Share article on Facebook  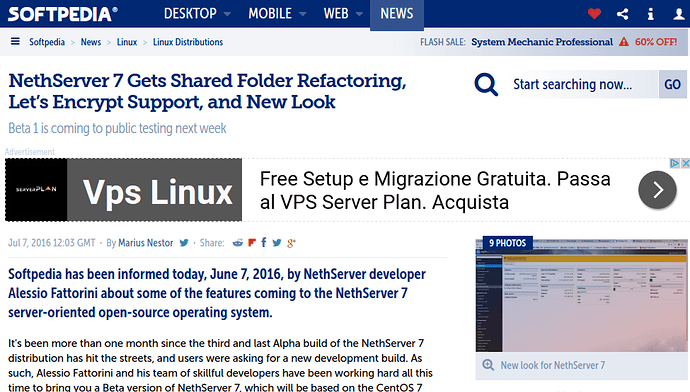click(264, 242)
